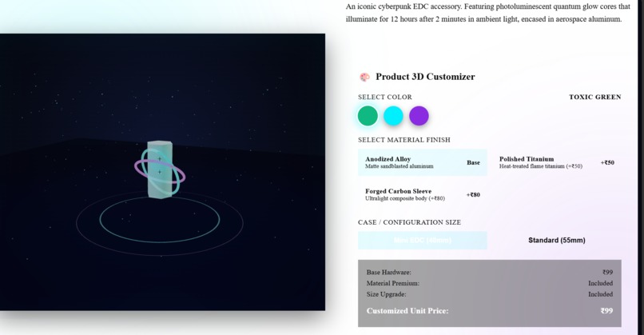Choose the cyan color swatch
Viewport: 644px width, 335px height.
(393, 115)
